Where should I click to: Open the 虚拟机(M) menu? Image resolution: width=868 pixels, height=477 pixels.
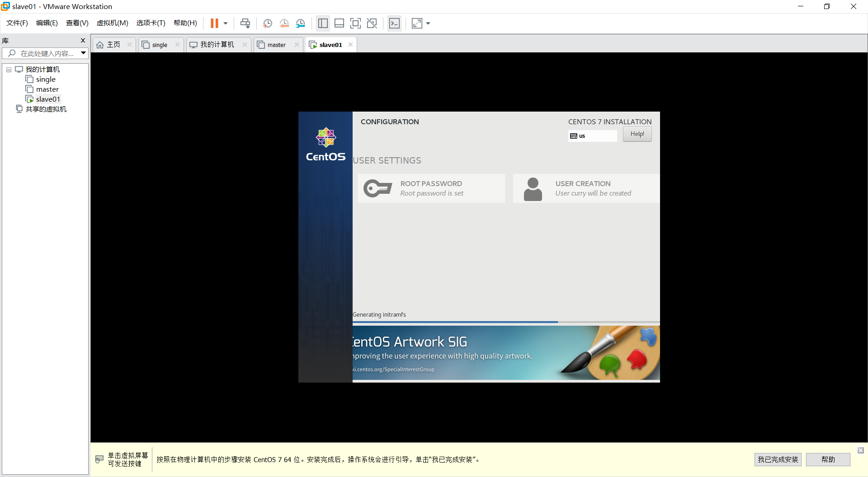pos(113,23)
